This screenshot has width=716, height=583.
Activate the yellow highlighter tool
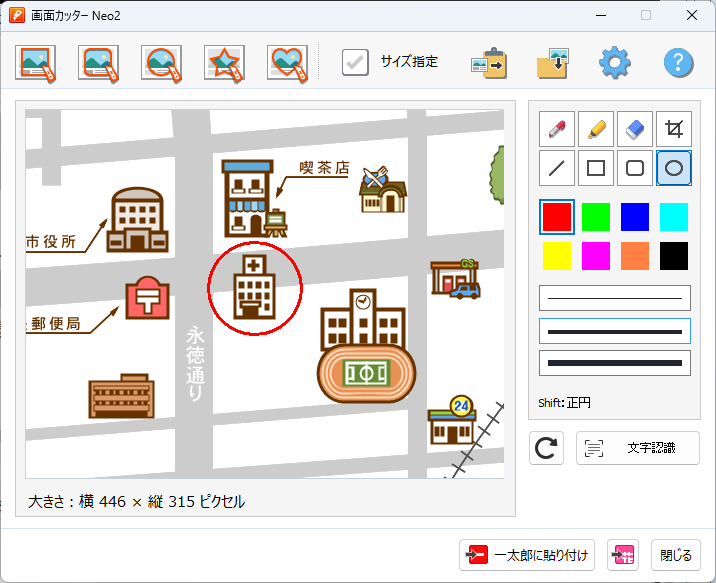[x=596, y=129]
